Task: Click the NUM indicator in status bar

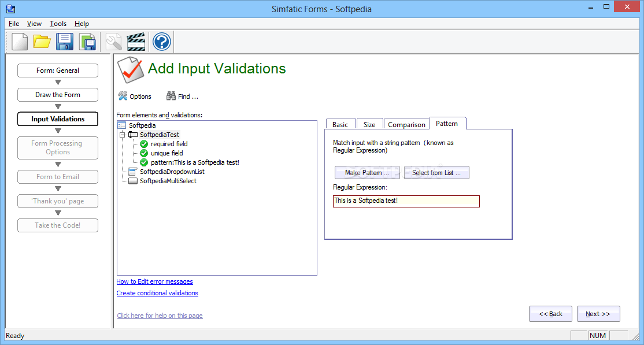Action: coord(598,336)
